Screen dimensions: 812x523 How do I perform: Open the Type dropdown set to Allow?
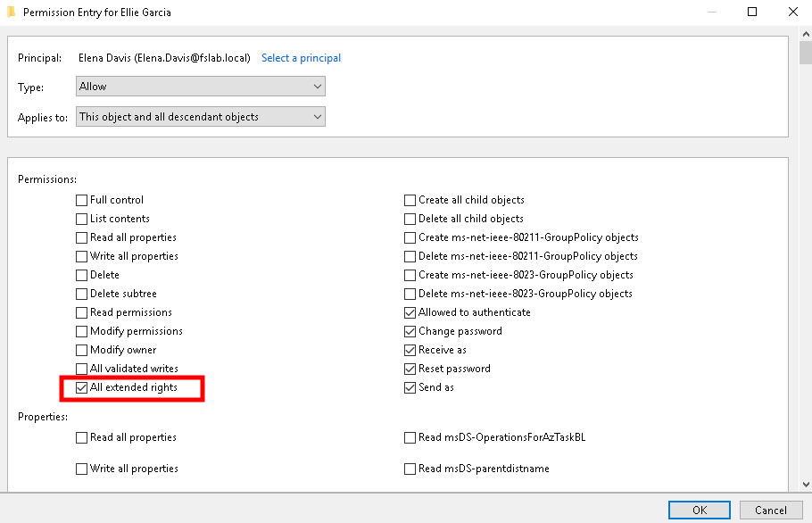201,87
